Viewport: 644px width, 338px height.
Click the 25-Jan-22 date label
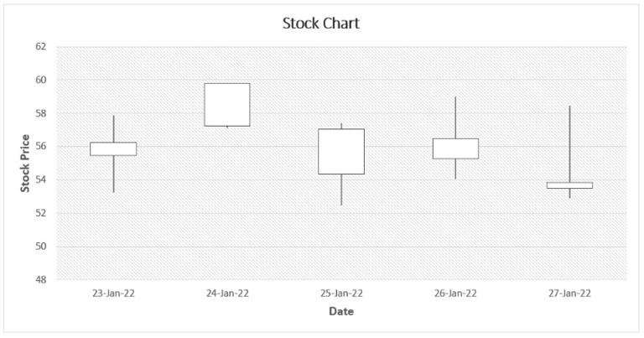pos(341,294)
